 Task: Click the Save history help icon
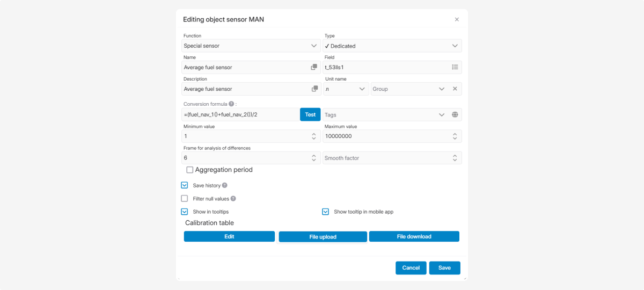pyautogui.click(x=225, y=185)
